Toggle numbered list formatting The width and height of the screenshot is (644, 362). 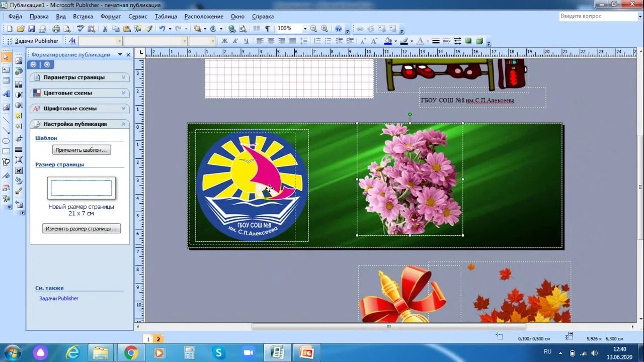tap(317, 41)
